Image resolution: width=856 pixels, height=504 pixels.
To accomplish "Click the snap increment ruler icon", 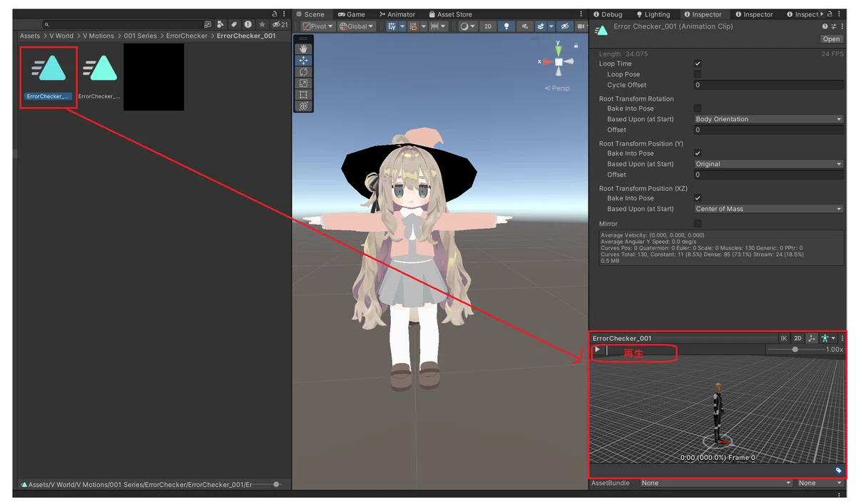I will click(434, 26).
